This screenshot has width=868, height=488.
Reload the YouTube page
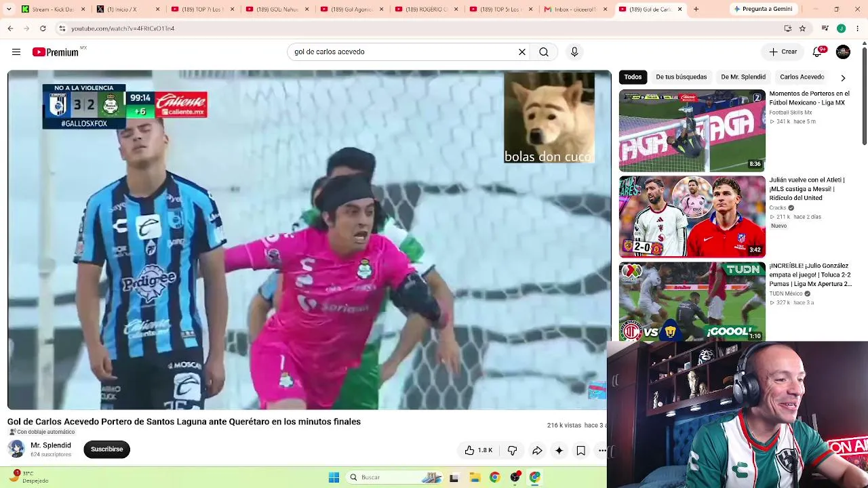pyautogui.click(x=43, y=28)
